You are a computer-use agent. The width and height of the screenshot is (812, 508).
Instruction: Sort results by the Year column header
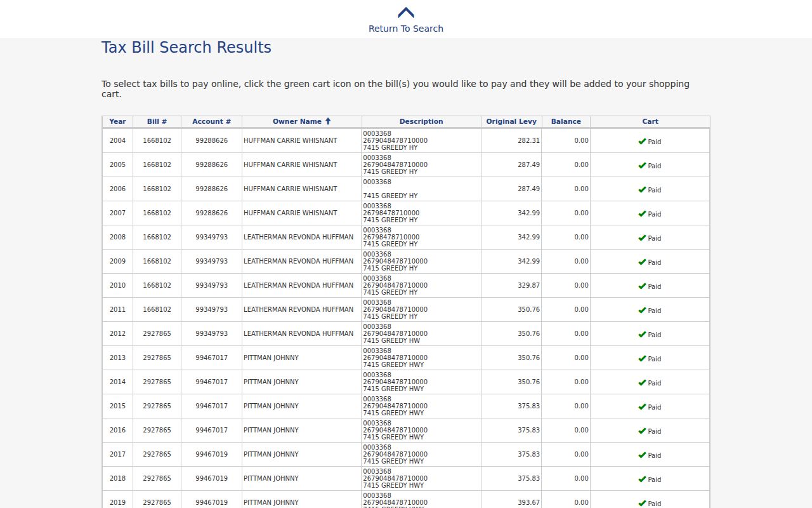click(x=117, y=121)
